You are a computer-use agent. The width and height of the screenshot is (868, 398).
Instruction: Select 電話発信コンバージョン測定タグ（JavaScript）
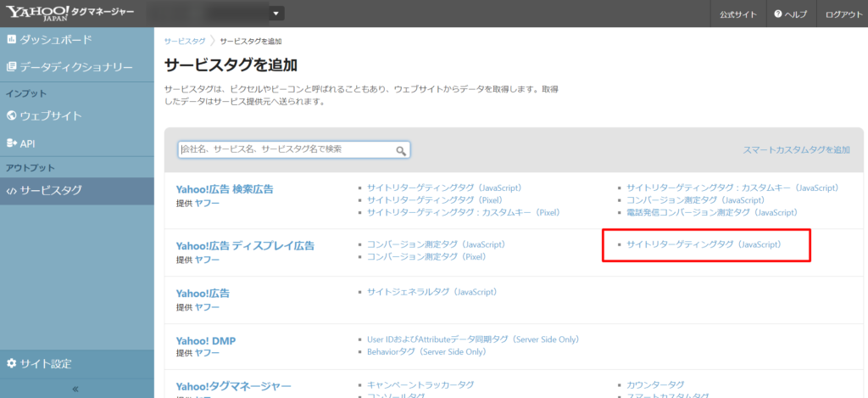coord(712,212)
